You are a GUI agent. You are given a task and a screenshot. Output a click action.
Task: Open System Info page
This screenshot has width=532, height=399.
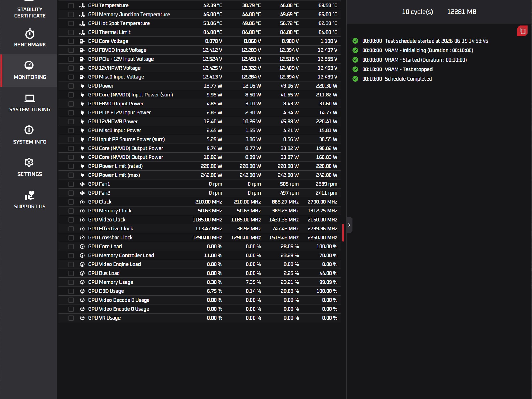coord(30,135)
